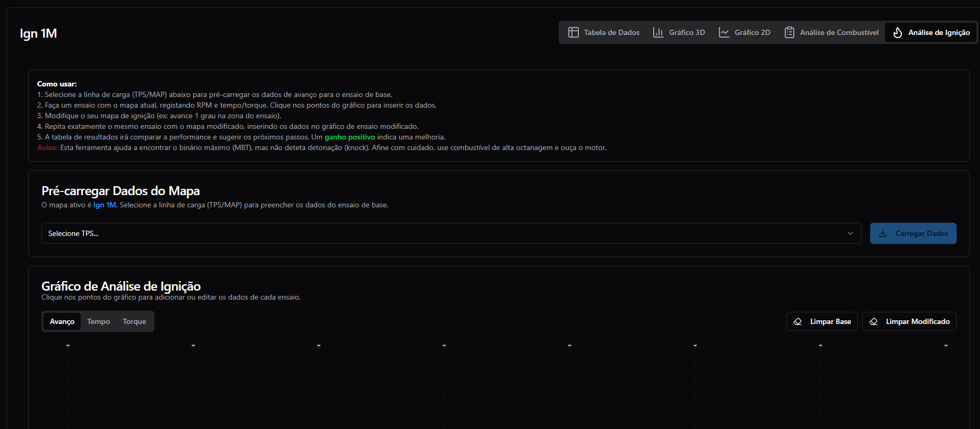Click the blue Ign 1M map name
Image resolution: width=980 pixels, height=429 pixels.
[x=105, y=205]
